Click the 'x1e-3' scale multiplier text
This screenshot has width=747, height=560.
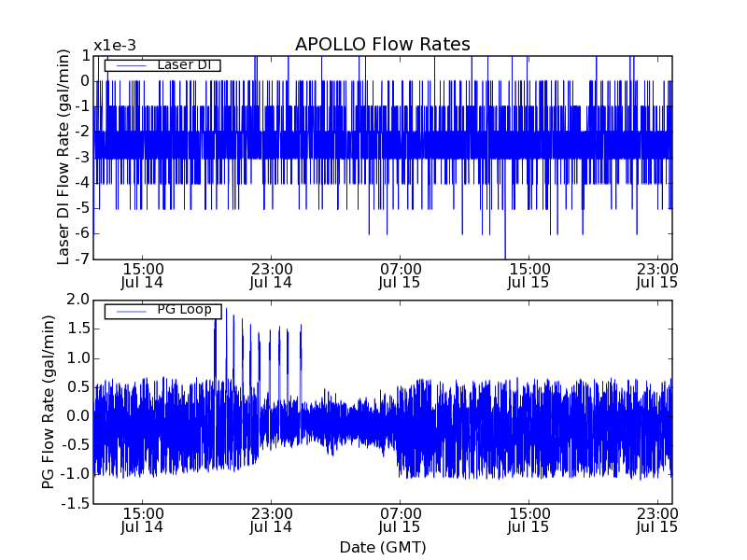[115, 46]
